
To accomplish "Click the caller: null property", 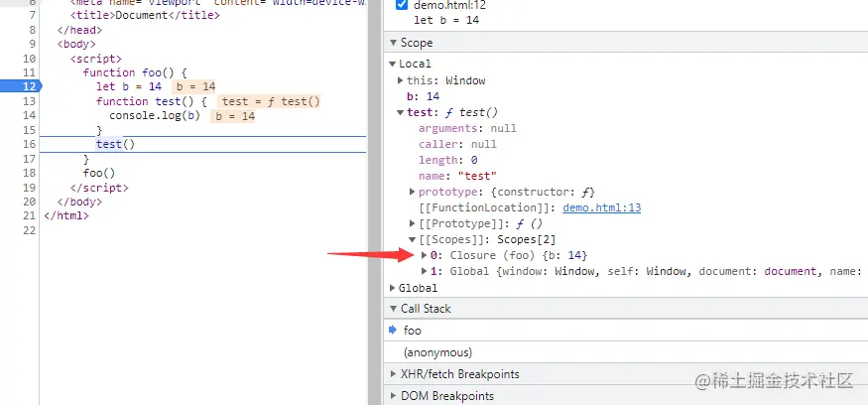I will click(457, 144).
